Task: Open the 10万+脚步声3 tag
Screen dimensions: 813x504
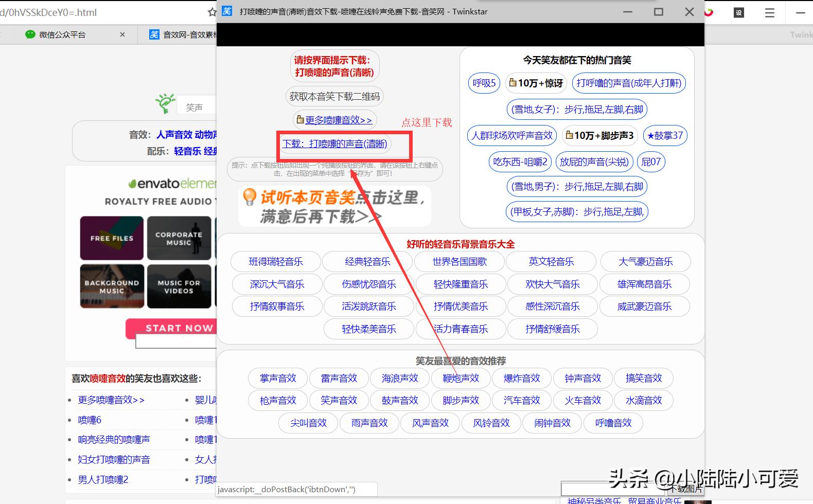Action: coord(600,135)
